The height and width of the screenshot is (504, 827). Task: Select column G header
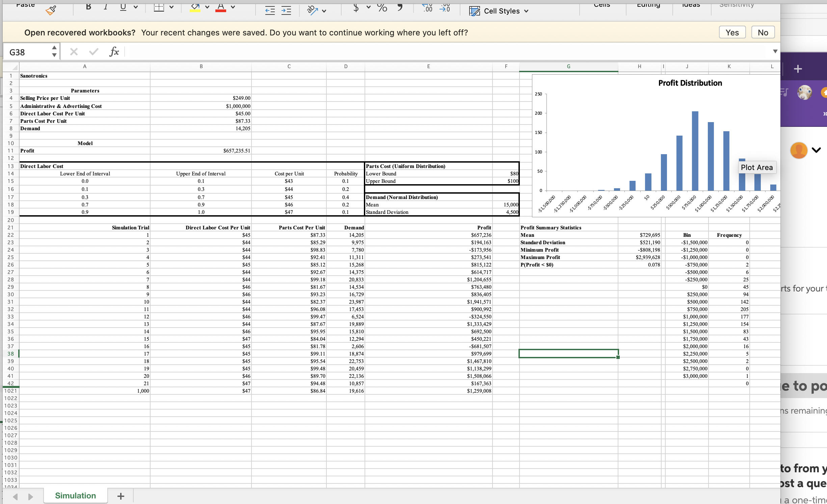pos(568,66)
